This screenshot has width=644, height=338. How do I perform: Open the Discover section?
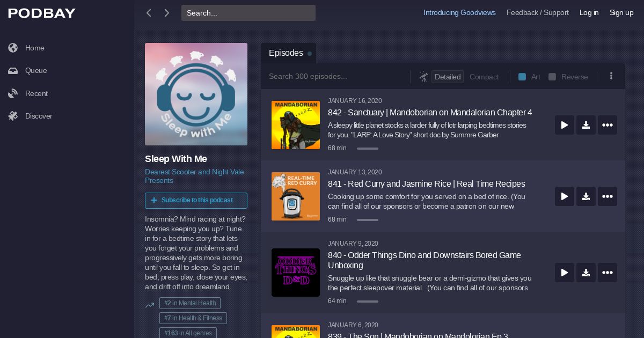click(x=38, y=116)
